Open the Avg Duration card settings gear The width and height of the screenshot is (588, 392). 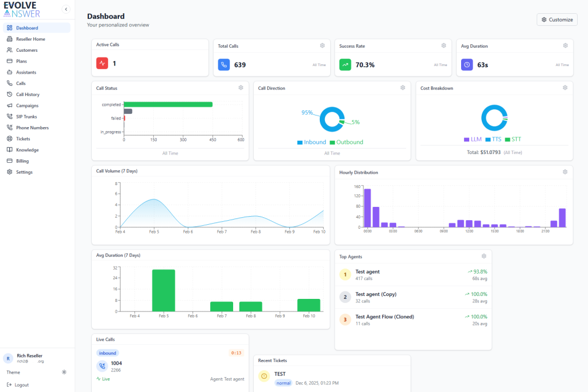tap(565, 45)
